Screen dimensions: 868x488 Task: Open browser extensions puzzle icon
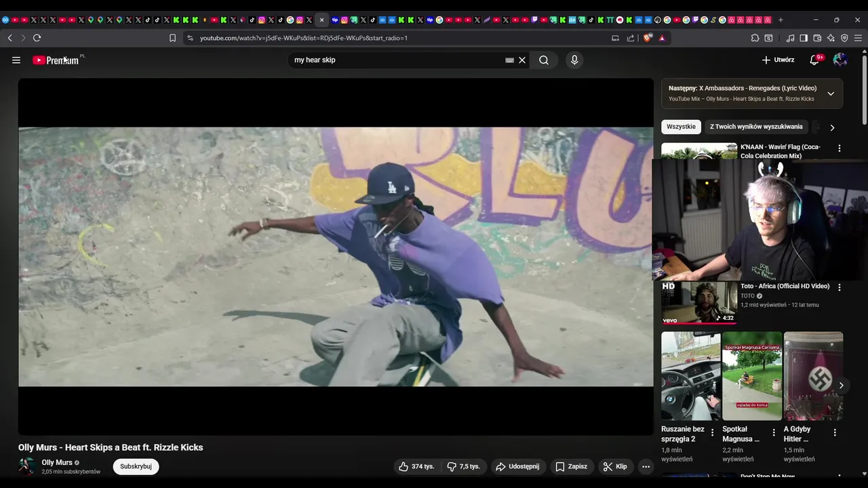755,38
